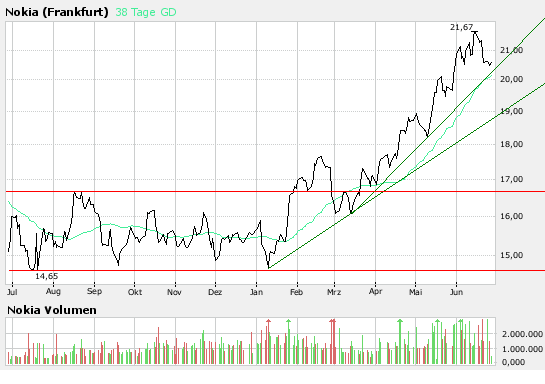Click the "Nokia Volumen" heading
Image resolution: width=545 pixels, height=384 pixels.
(x=52, y=310)
